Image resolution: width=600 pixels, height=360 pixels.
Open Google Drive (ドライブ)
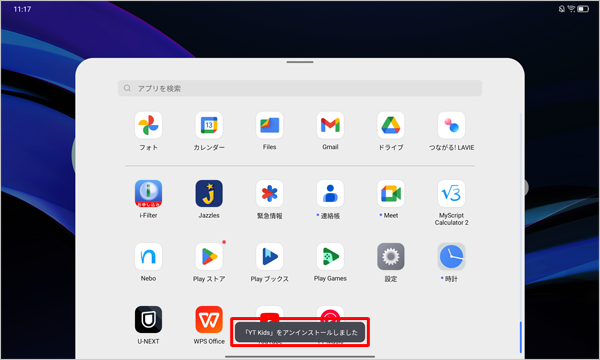391,125
